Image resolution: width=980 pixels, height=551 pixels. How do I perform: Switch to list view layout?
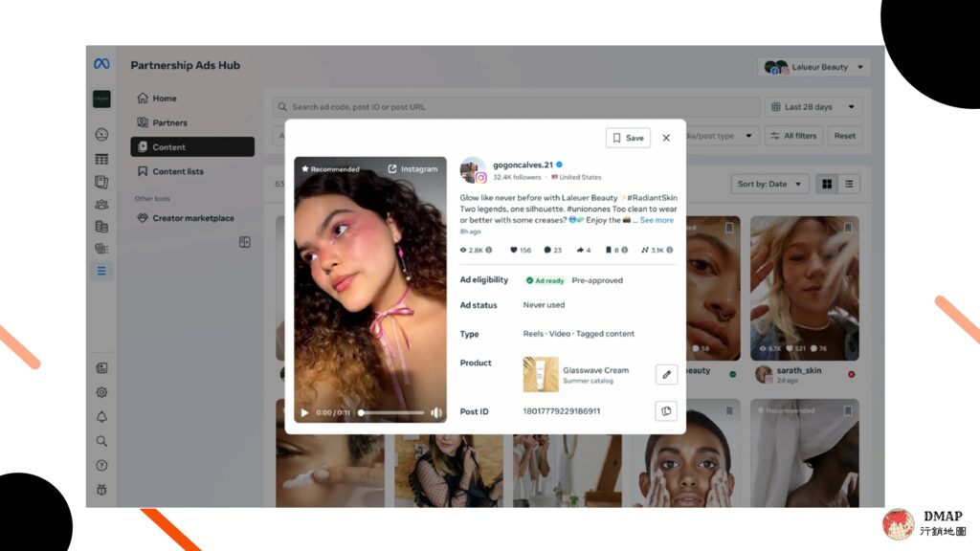click(849, 184)
